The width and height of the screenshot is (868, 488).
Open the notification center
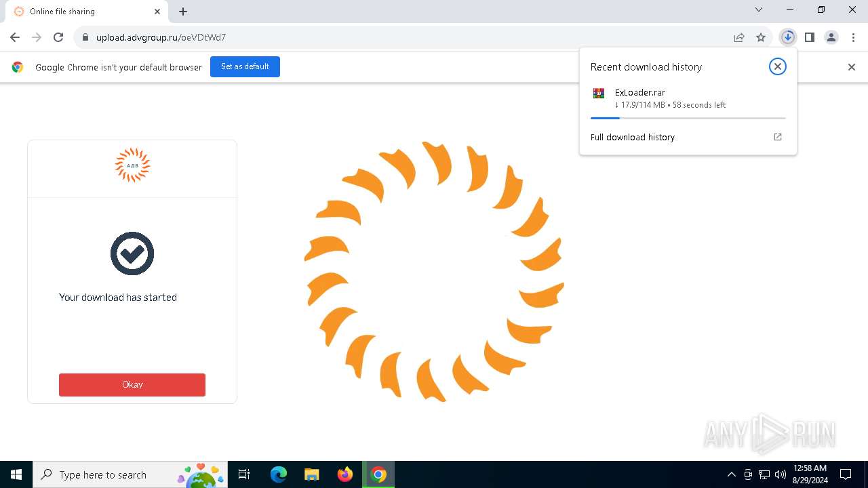pyautogui.click(x=846, y=474)
